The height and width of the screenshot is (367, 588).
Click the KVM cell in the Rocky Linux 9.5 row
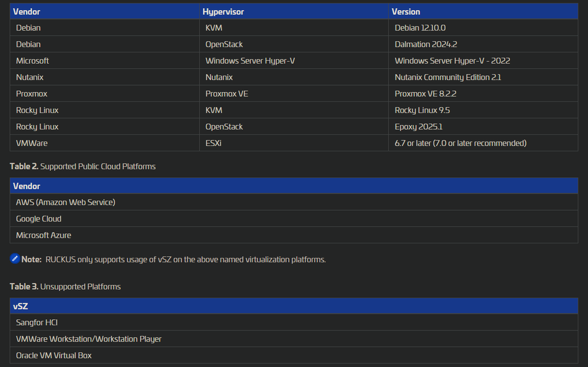pos(293,110)
